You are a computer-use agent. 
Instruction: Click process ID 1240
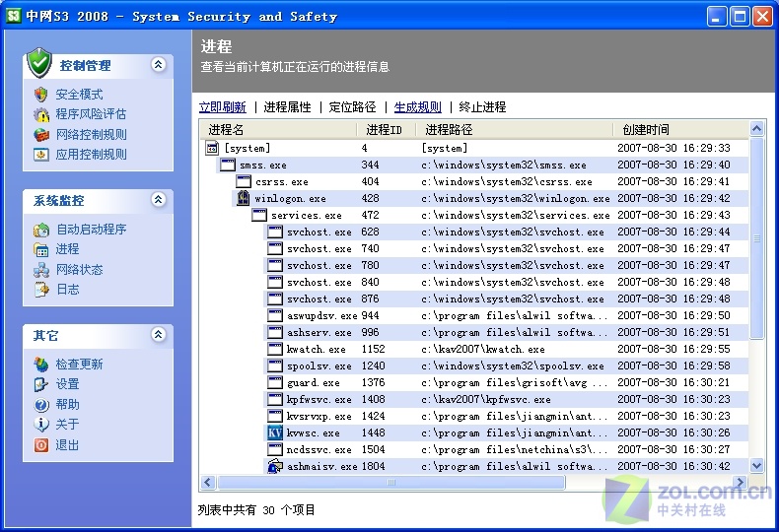click(373, 366)
